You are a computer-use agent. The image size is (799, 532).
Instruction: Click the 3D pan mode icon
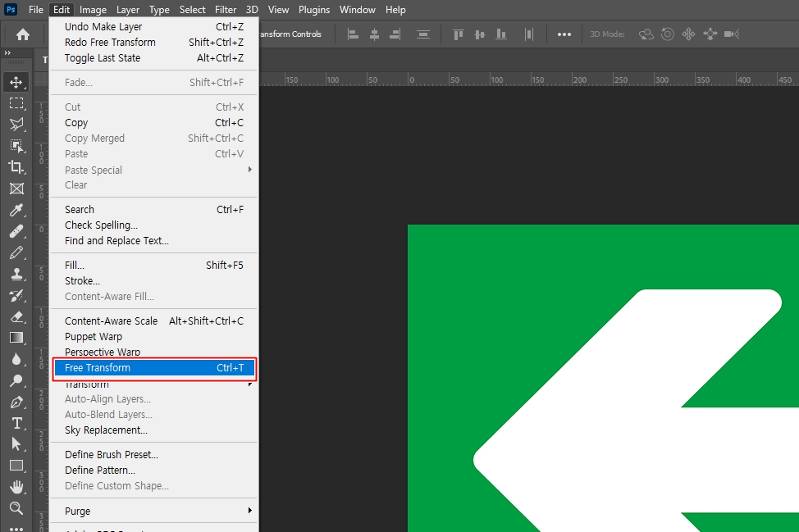click(688, 34)
